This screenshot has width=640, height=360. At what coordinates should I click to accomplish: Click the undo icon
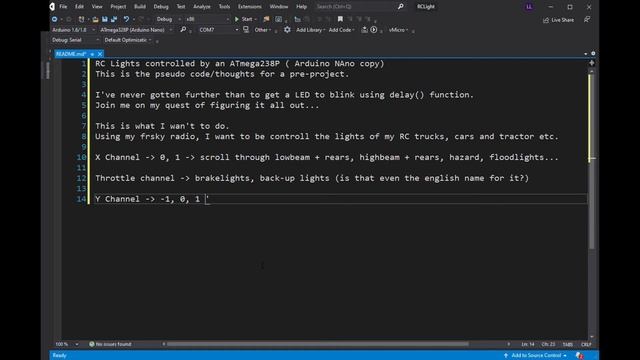pyautogui.click(x=126, y=19)
